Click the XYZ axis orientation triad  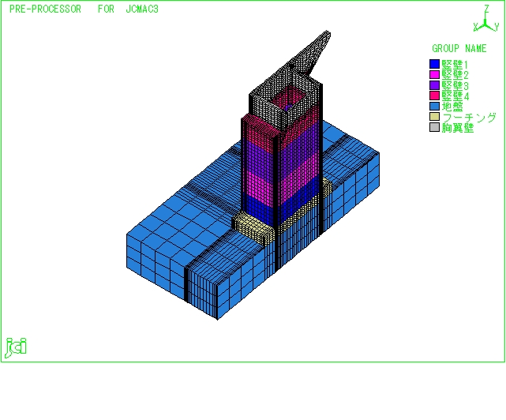pyautogui.click(x=486, y=19)
